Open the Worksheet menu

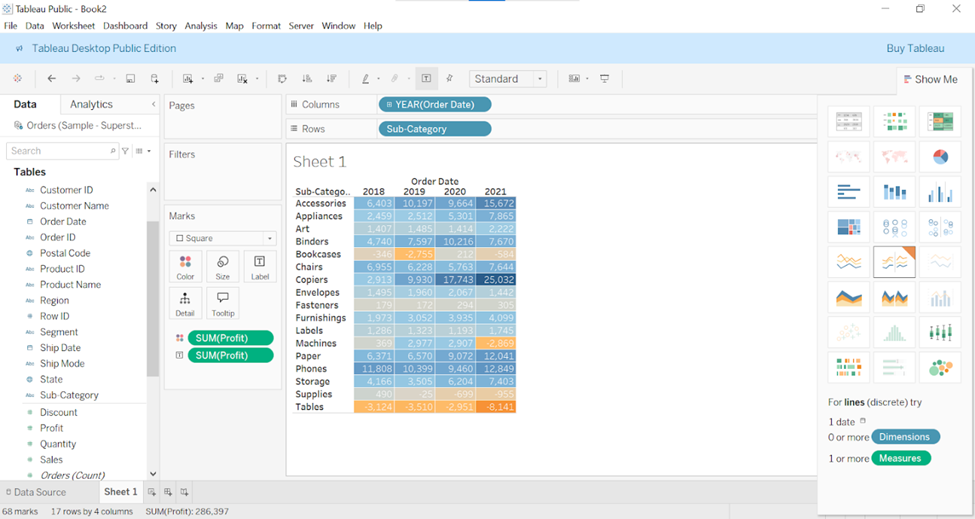coord(73,25)
